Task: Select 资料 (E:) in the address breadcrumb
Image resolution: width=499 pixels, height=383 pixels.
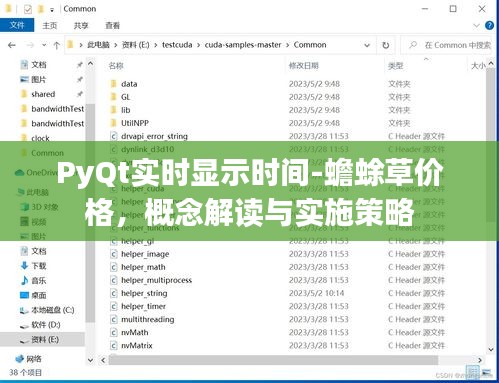Action: 135,45
